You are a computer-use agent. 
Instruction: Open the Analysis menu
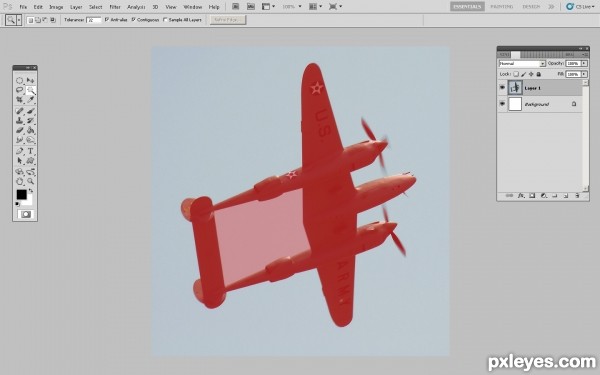click(136, 7)
